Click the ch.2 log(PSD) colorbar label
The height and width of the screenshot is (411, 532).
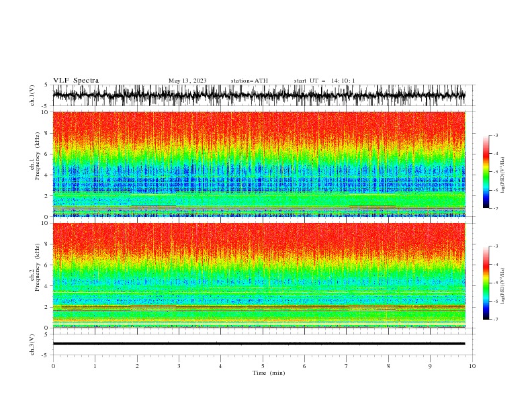point(503,286)
